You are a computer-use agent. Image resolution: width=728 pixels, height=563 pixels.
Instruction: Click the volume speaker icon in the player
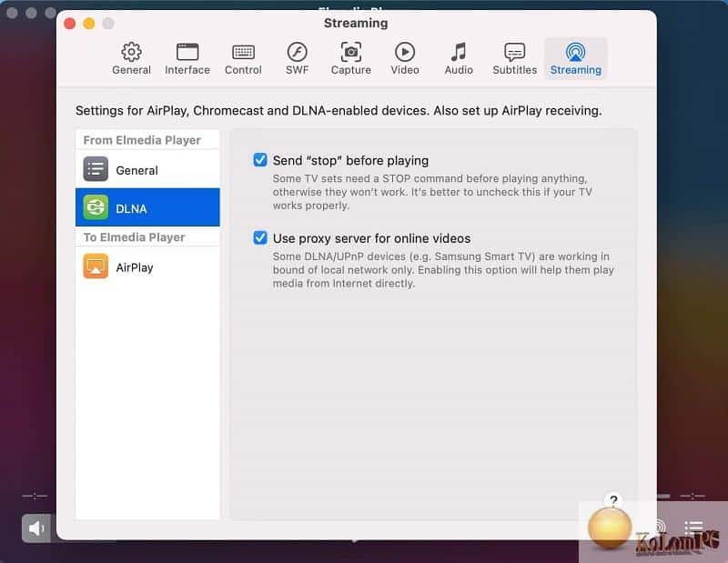[x=35, y=528]
